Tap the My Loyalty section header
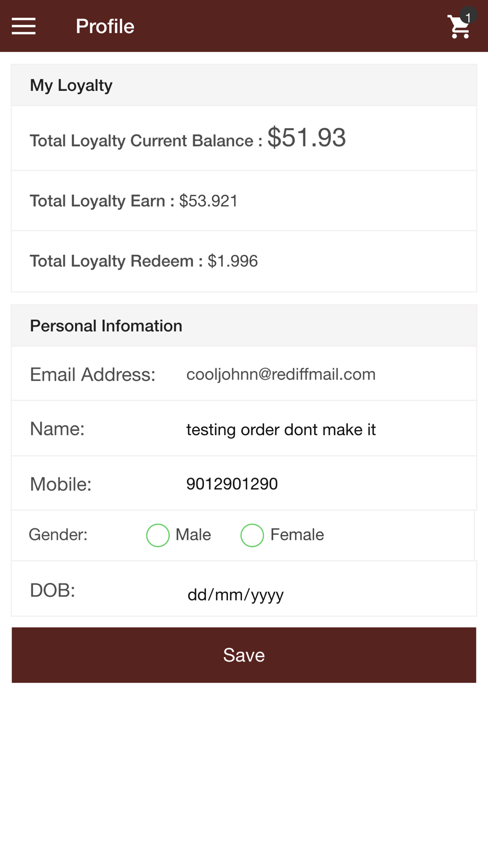Viewport: 488px width, 868px height. [x=244, y=85]
